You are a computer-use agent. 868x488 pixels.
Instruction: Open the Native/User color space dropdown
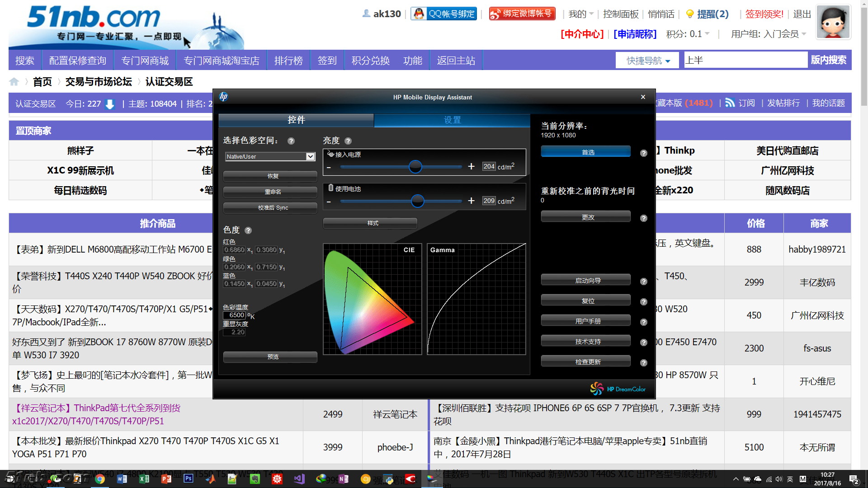(x=310, y=156)
